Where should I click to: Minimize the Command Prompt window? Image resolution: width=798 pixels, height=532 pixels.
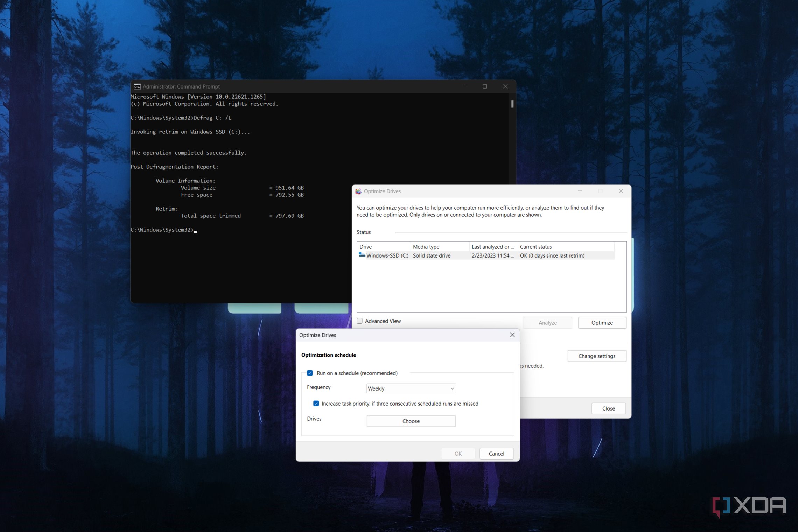coord(464,86)
